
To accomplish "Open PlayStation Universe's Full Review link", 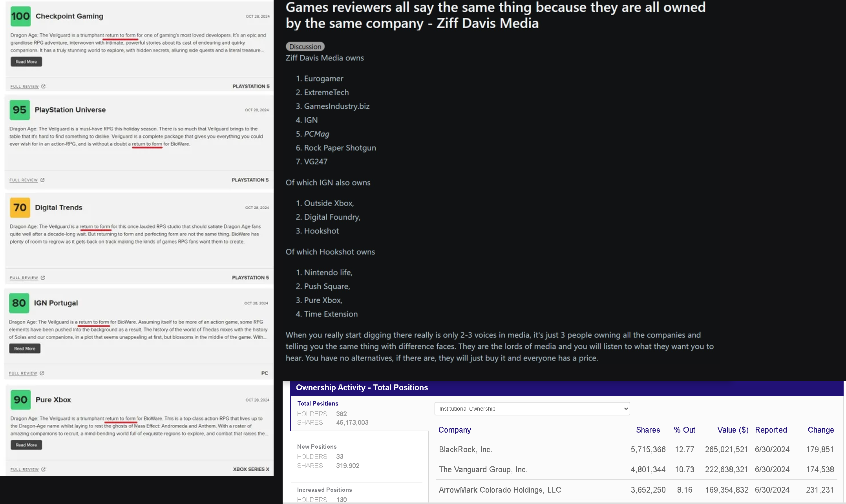I will (x=24, y=180).
